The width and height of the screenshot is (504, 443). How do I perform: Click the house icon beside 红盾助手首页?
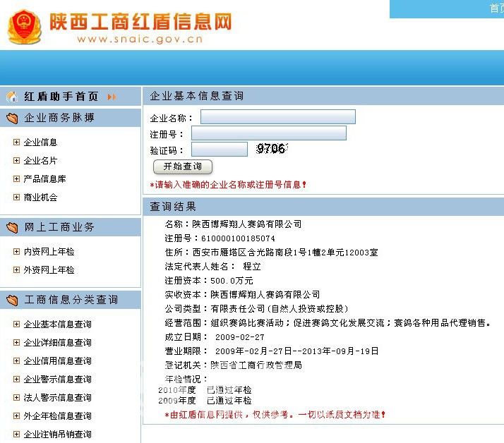tap(12, 97)
